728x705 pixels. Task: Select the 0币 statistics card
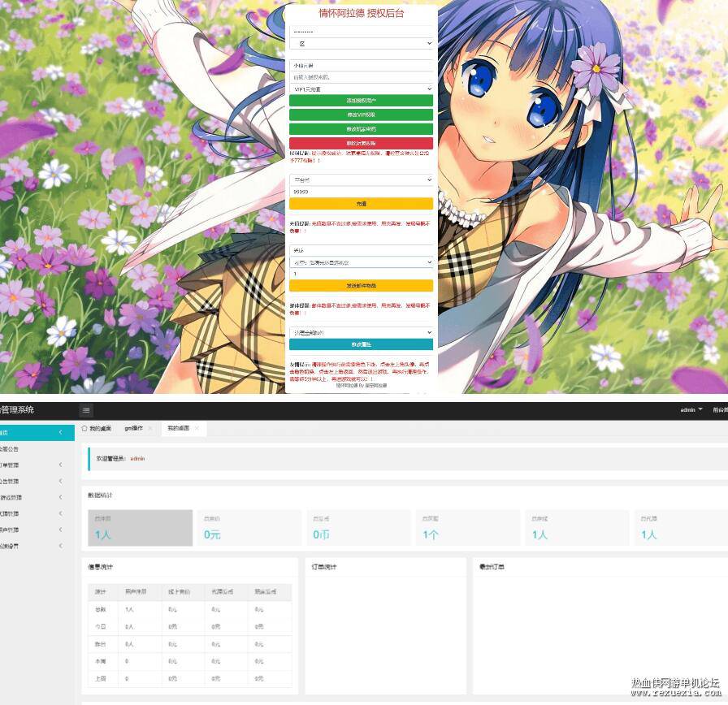[358, 528]
